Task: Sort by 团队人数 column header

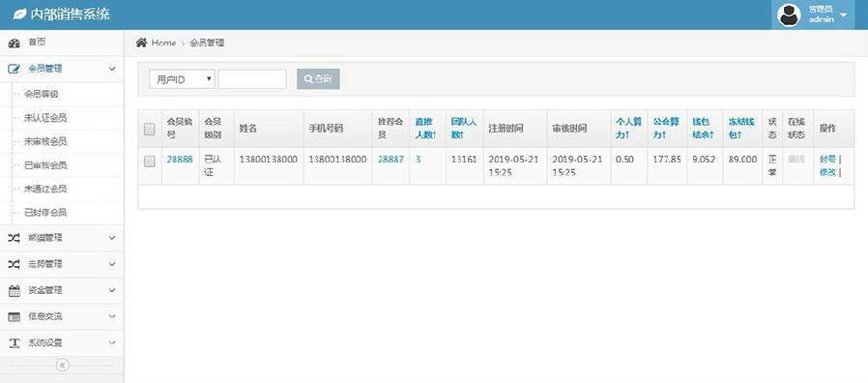Action: click(463, 128)
